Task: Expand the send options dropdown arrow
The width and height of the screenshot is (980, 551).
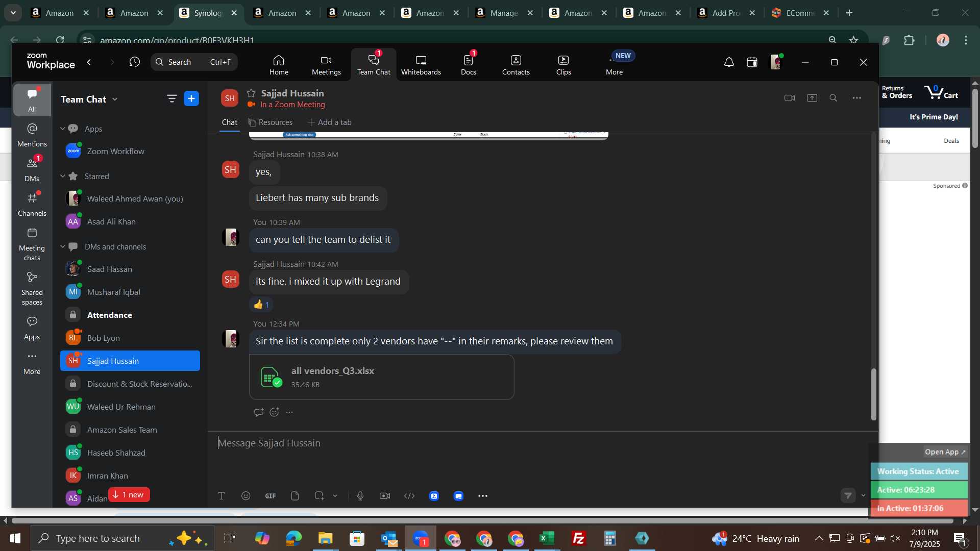Action: click(864, 495)
